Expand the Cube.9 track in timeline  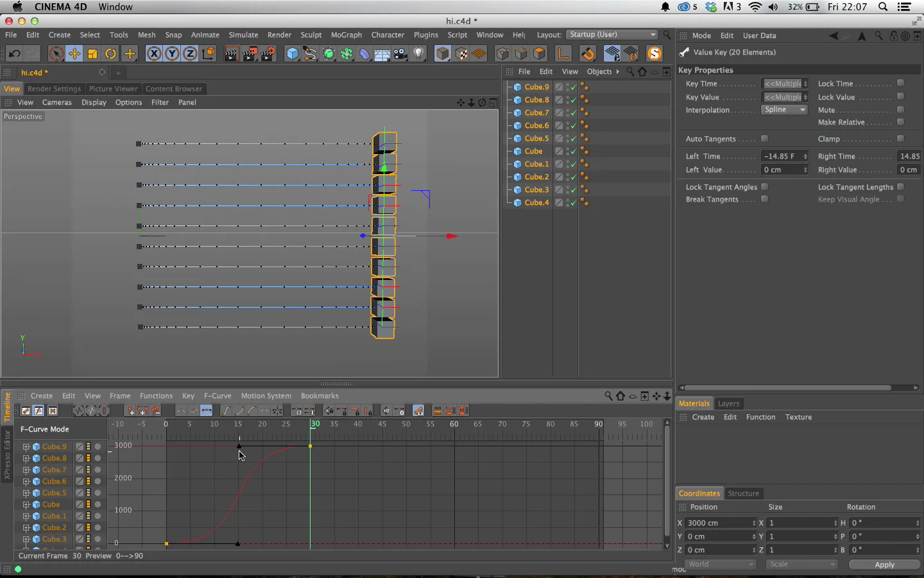tap(26, 447)
